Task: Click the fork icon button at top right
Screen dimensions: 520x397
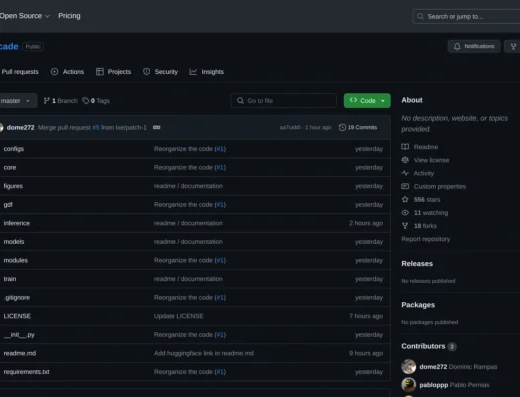Action: tap(513, 46)
